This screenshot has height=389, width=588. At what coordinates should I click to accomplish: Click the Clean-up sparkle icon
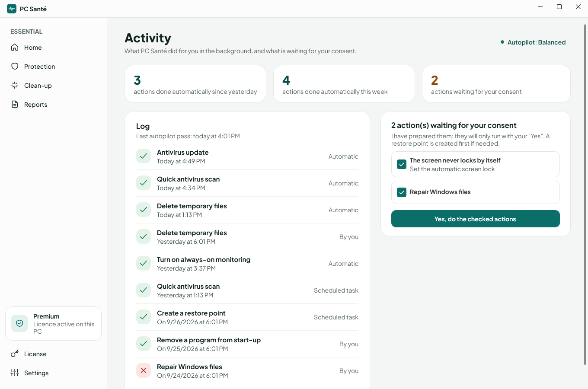[15, 85]
